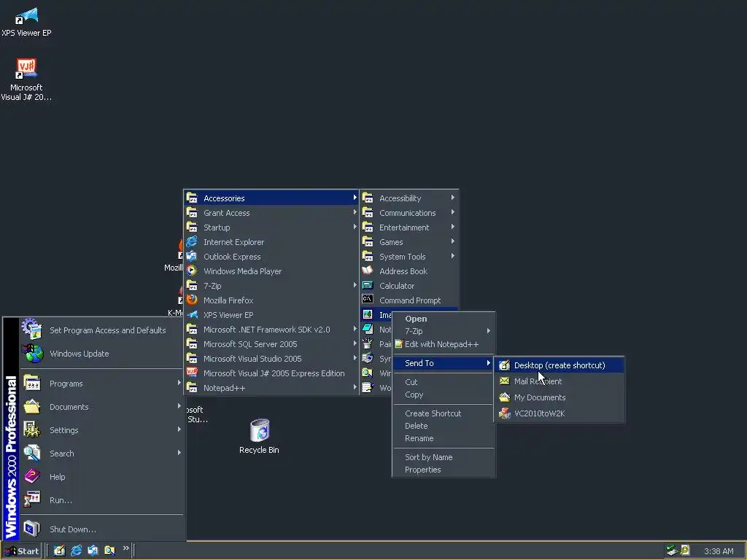Click the system tray clock showing 3:38 AM

click(719, 551)
